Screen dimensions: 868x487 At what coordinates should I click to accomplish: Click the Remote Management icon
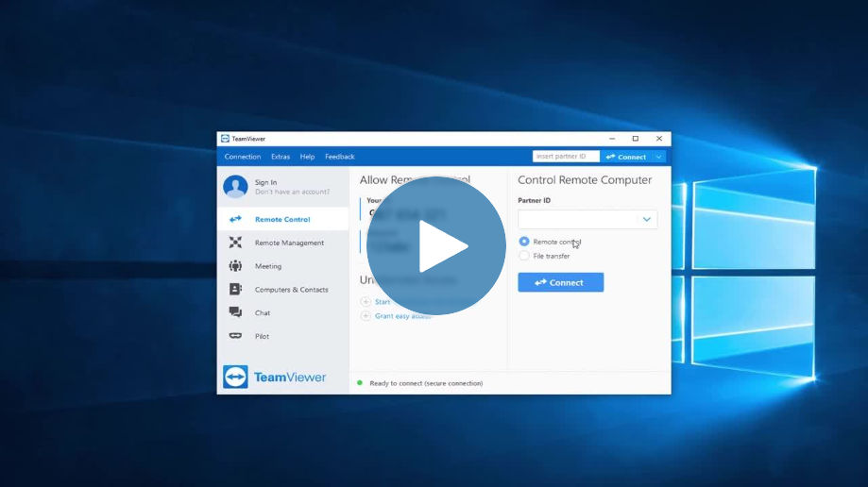click(x=235, y=243)
